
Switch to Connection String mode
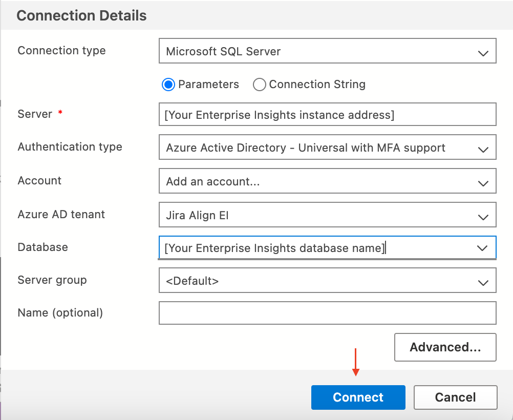tap(260, 85)
